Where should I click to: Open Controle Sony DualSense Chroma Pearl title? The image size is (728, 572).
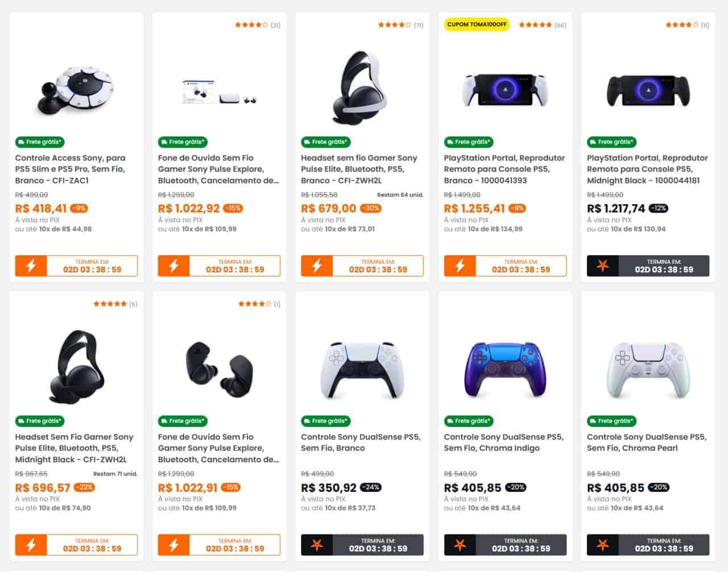(x=647, y=442)
